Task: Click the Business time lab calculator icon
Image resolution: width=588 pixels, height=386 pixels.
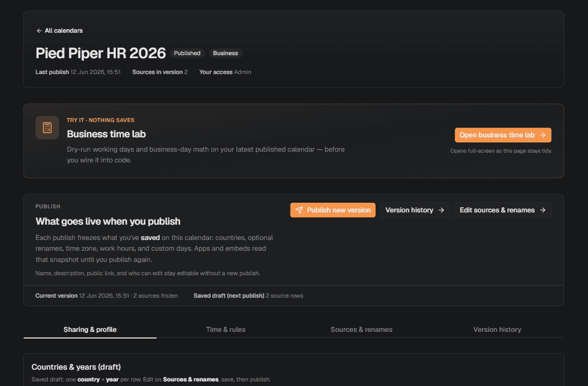Action: click(x=47, y=128)
